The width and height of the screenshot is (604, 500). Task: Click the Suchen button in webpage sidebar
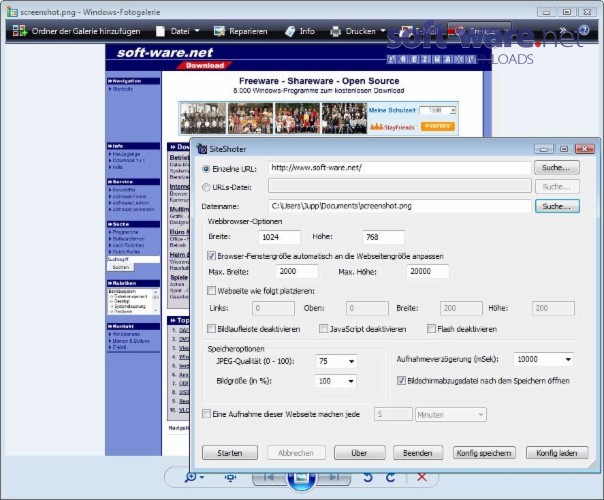click(x=120, y=267)
